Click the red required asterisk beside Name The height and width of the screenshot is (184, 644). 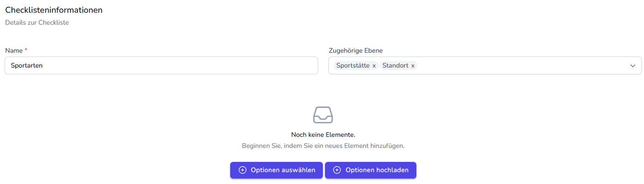click(x=26, y=50)
